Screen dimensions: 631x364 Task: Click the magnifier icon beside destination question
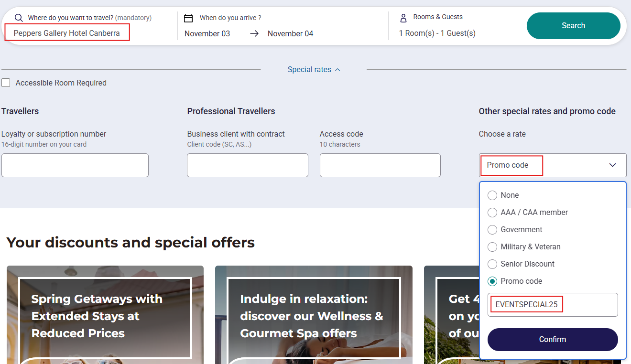(19, 18)
